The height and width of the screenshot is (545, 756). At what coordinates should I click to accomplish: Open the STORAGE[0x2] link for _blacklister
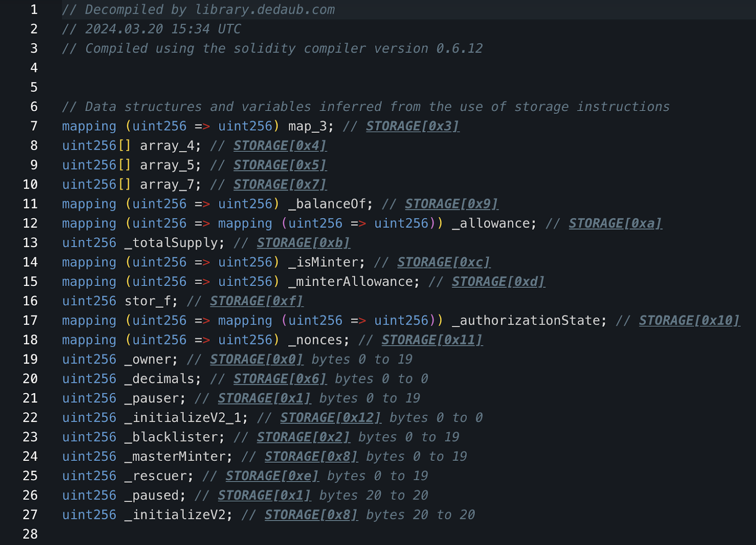click(x=303, y=437)
